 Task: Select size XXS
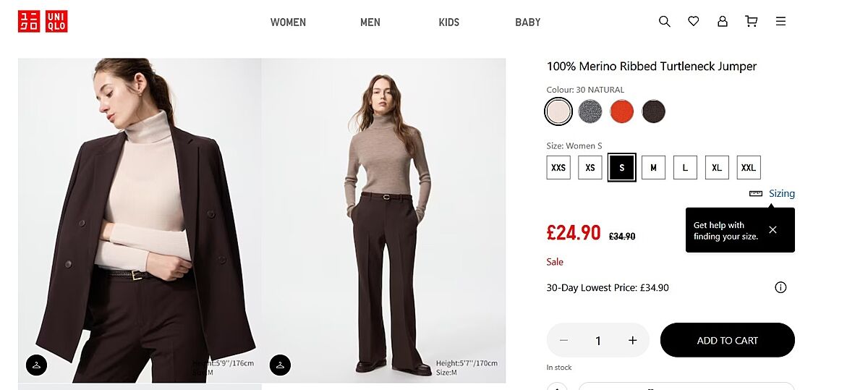pyautogui.click(x=558, y=168)
